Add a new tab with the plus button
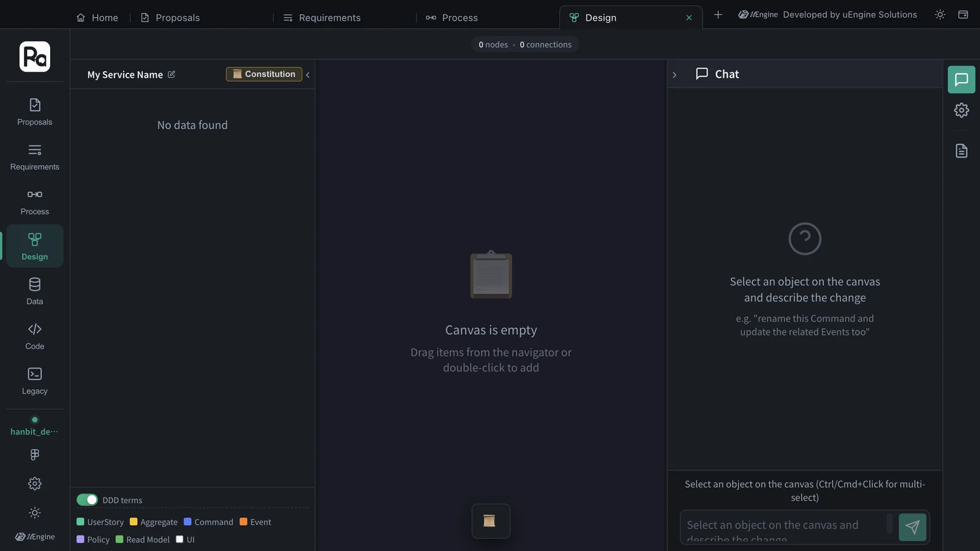The height and width of the screenshot is (551, 980). pos(718,15)
